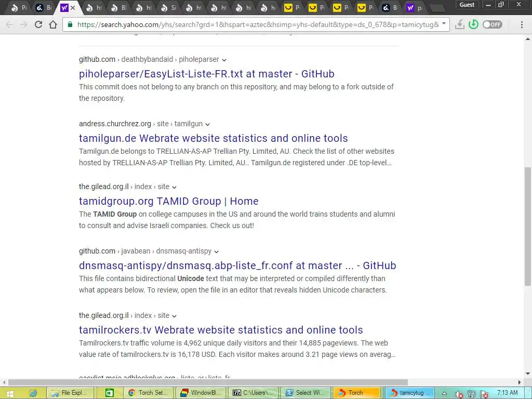Open the Action Center flag tray icon
The height and width of the screenshot is (399, 532).
click(484, 394)
